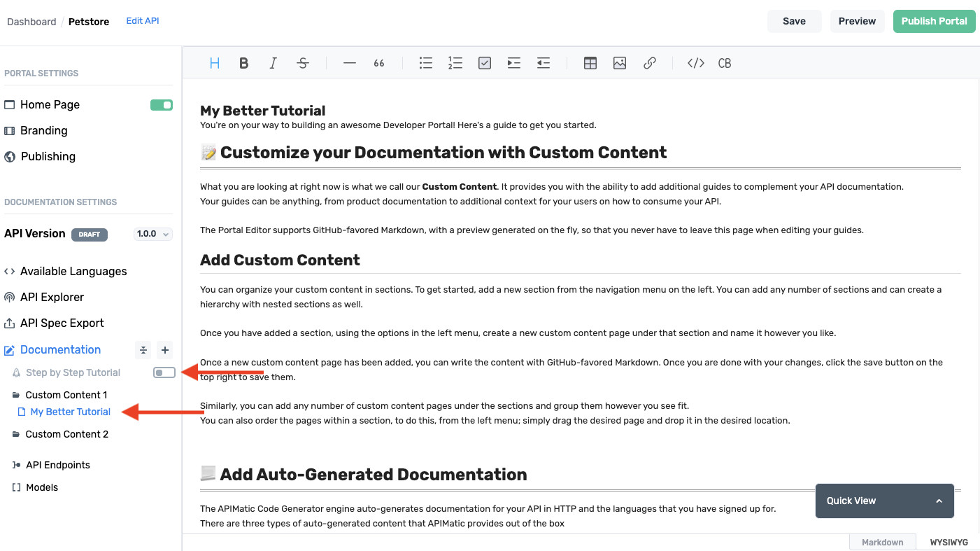Insert a blockquote

pos(379,63)
